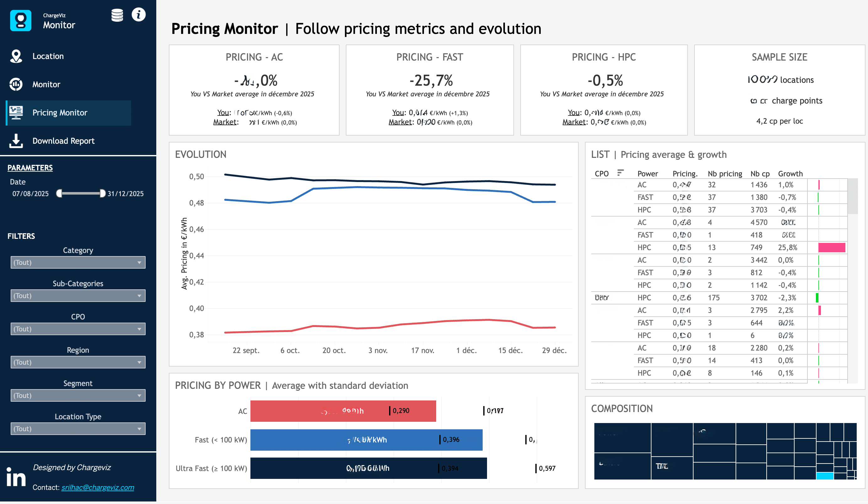Image resolution: width=868 pixels, height=504 pixels.
Task: Click the pricing list vertical scrollbar
Action: [x=853, y=196]
